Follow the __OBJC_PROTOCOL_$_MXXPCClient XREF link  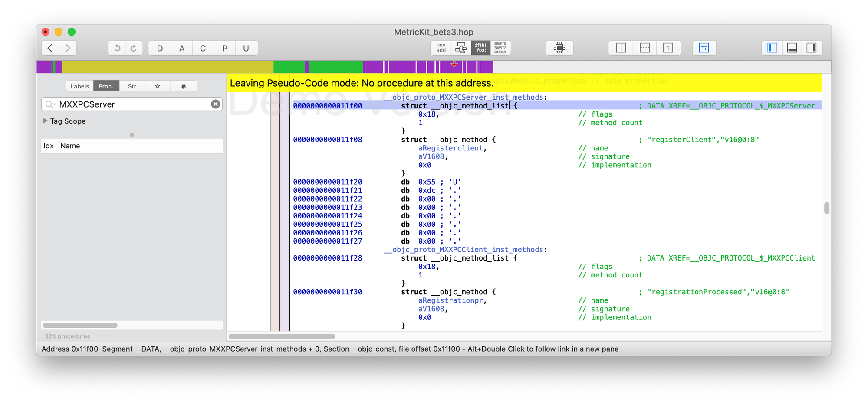click(753, 258)
